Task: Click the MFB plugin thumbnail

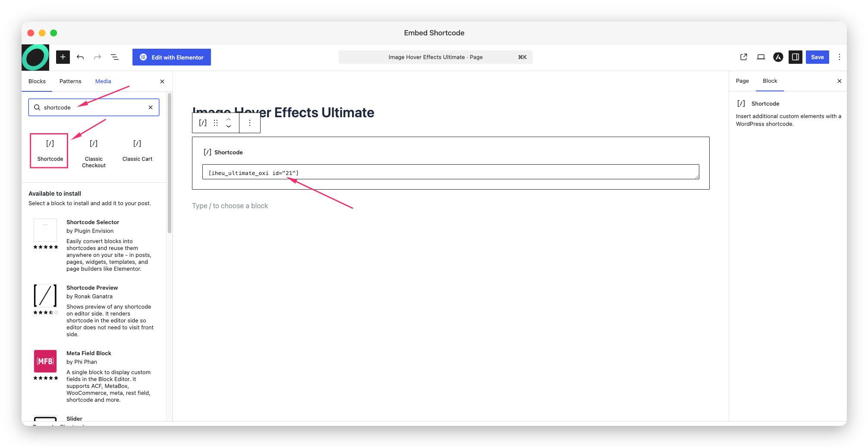Action: pos(45,361)
